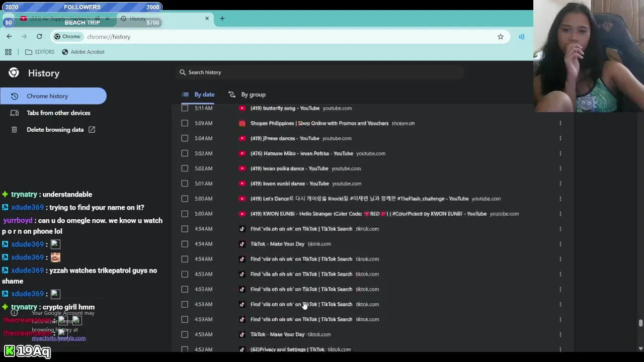Click TikTok favicon of 4:54 AM Make Your Day
The height and width of the screenshot is (362, 644).
242,244
